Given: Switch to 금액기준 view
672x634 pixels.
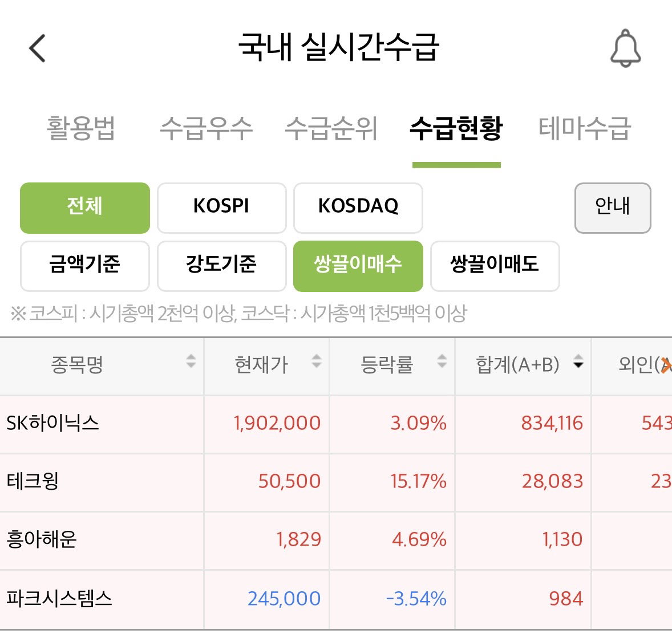Looking at the screenshot, I should click(85, 266).
